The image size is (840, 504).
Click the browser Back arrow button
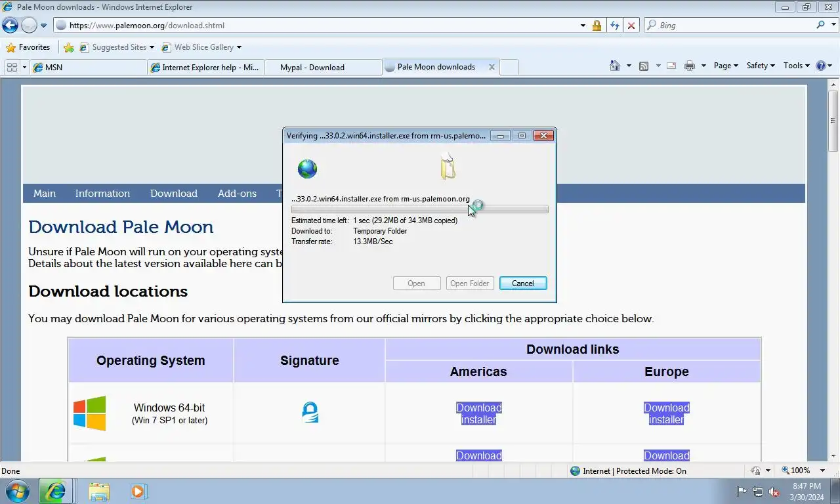point(10,26)
